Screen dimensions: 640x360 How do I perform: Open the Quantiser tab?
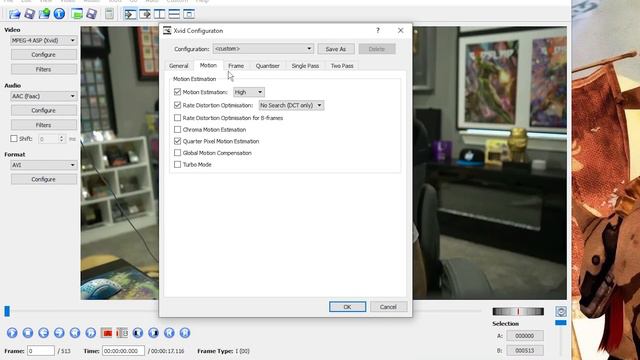pos(268,66)
